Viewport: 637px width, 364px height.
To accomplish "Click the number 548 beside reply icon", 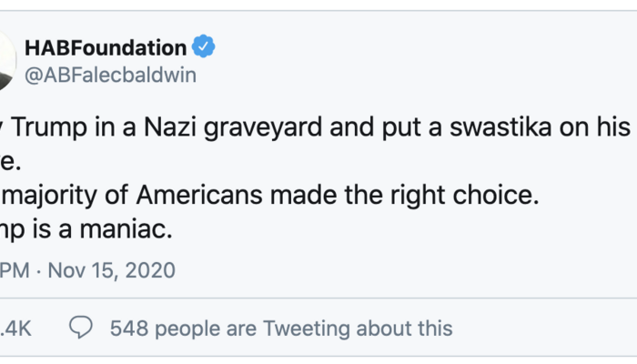I will click(x=129, y=328).
